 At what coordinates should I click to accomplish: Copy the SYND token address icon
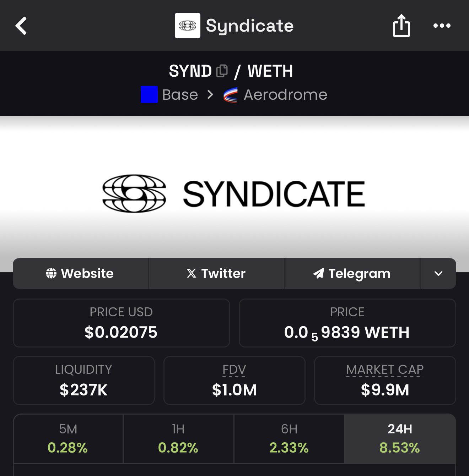point(222,71)
